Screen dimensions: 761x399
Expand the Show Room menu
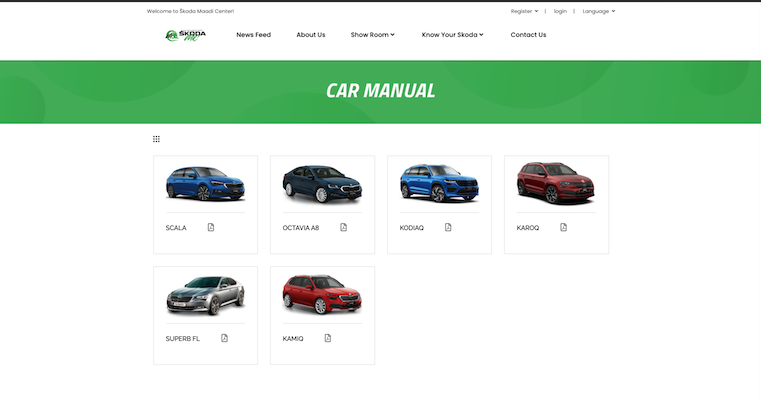pyautogui.click(x=372, y=35)
